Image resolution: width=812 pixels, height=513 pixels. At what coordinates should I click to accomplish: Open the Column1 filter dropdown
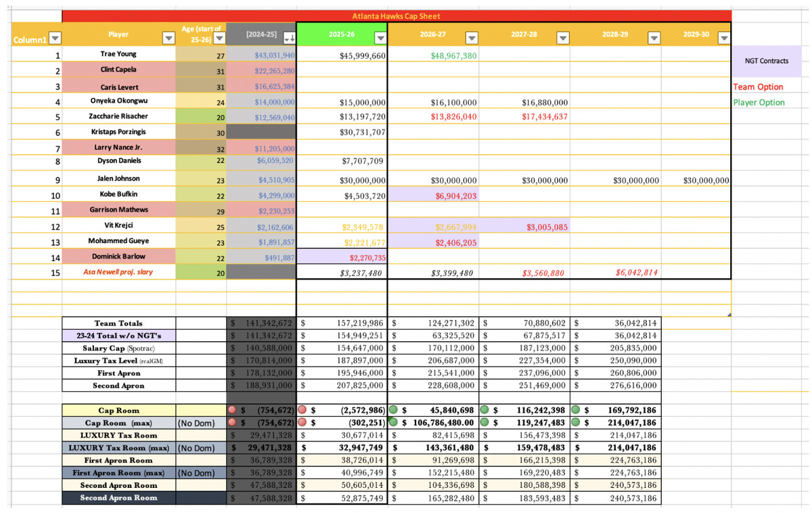click(x=55, y=39)
